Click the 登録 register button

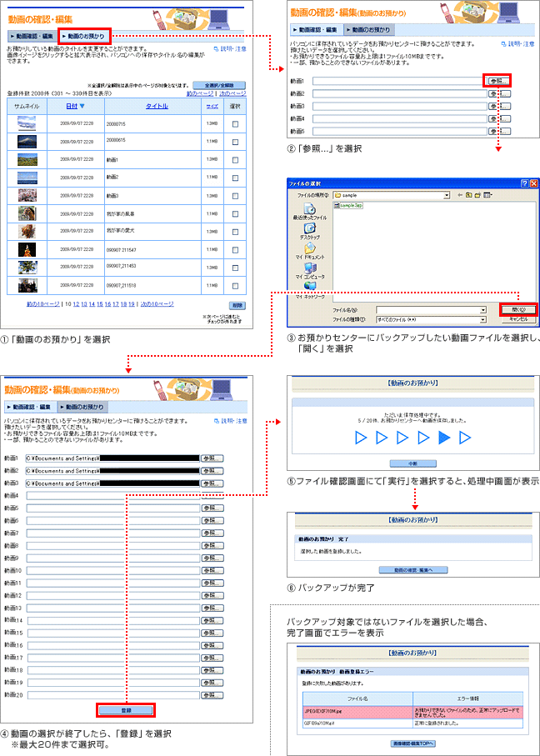click(127, 709)
